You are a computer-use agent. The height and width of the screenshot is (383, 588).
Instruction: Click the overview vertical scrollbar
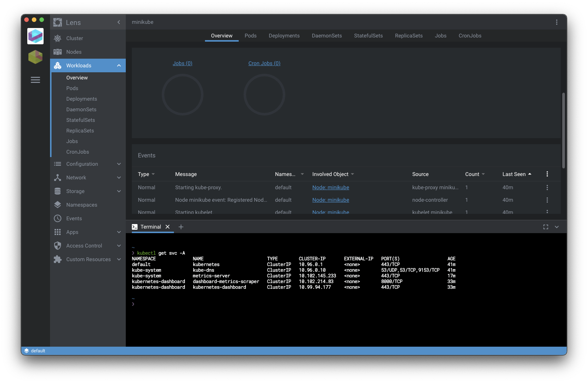coord(563,130)
